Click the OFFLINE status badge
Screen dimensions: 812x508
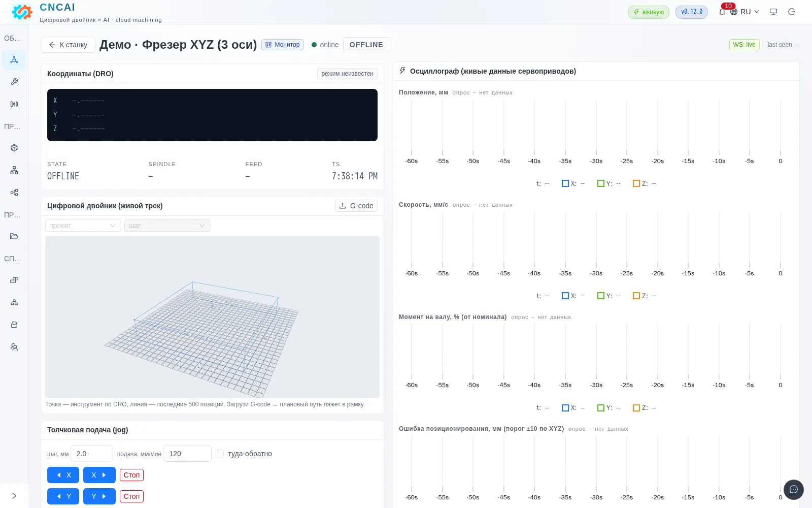click(x=366, y=45)
